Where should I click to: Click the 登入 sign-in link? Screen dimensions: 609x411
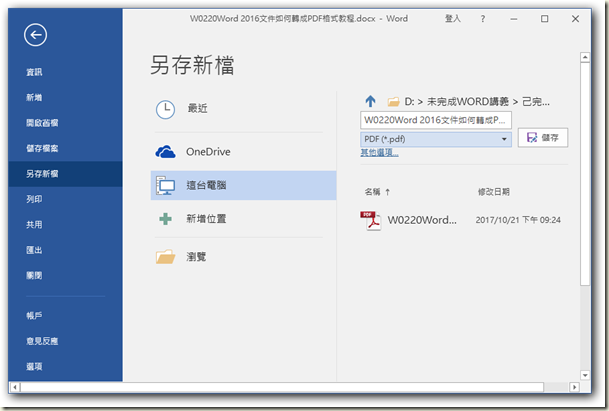[x=452, y=19]
